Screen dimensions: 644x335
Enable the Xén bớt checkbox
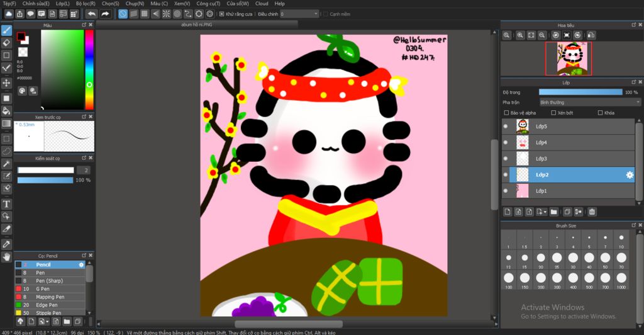coord(553,113)
